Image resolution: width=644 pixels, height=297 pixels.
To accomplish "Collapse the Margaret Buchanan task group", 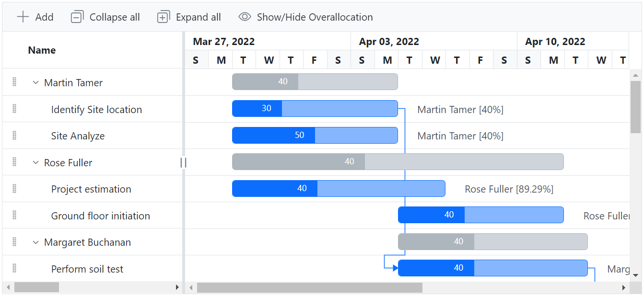I will [x=35, y=242].
